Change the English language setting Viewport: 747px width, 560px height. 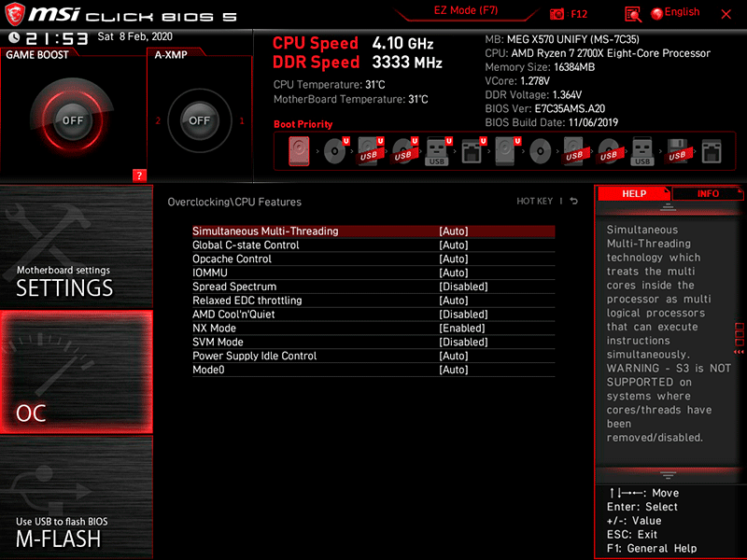tap(682, 12)
